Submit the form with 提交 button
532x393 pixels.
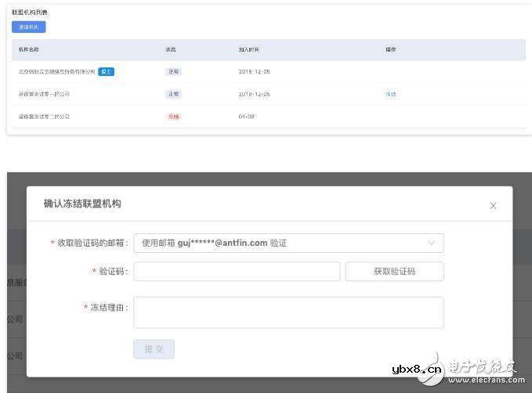pyautogui.click(x=154, y=349)
